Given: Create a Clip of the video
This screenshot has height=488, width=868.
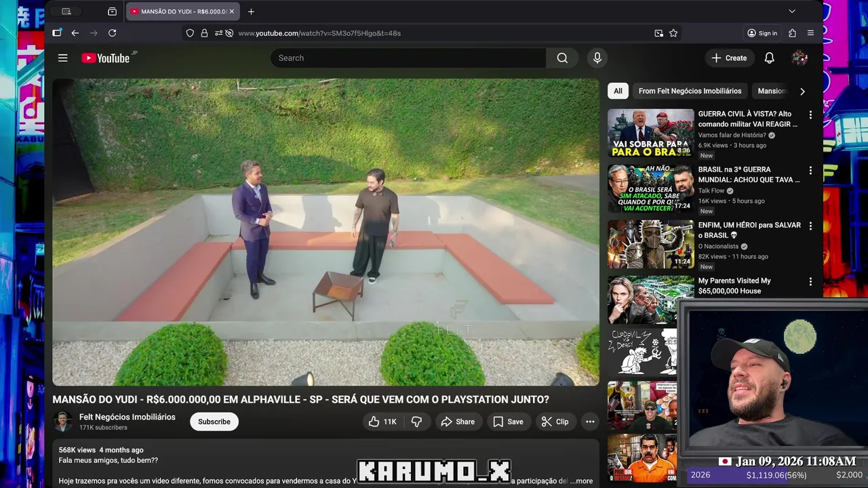Looking at the screenshot, I should point(555,422).
